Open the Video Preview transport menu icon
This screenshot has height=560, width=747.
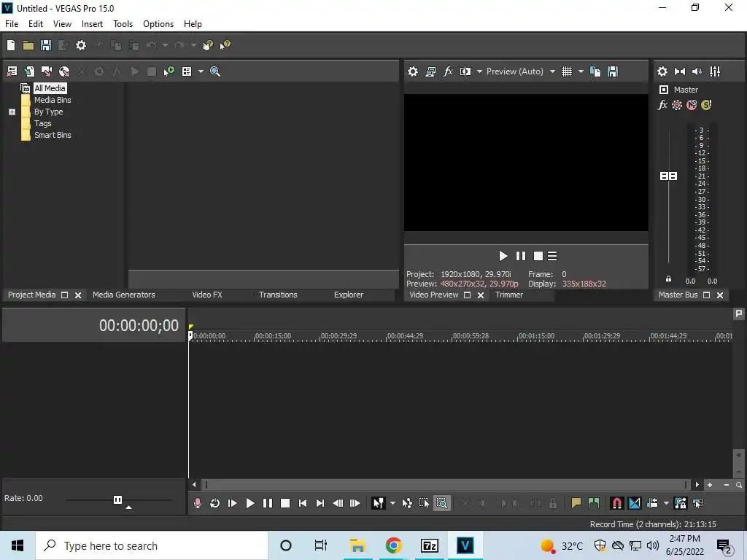point(552,256)
